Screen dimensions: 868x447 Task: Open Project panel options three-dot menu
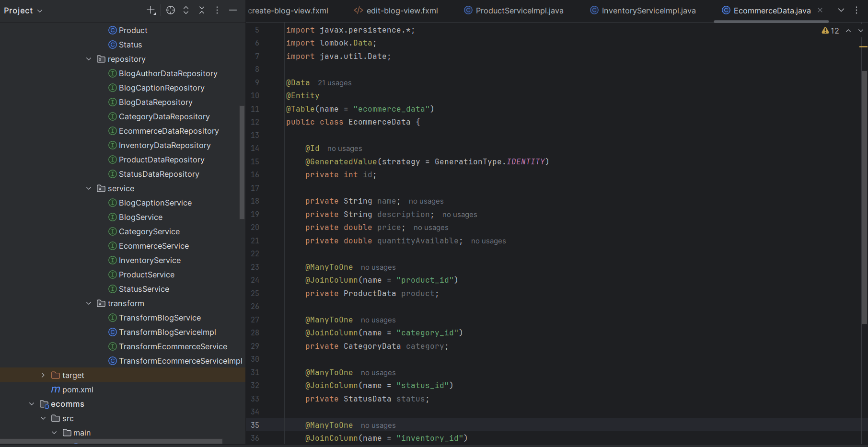click(217, 10)
